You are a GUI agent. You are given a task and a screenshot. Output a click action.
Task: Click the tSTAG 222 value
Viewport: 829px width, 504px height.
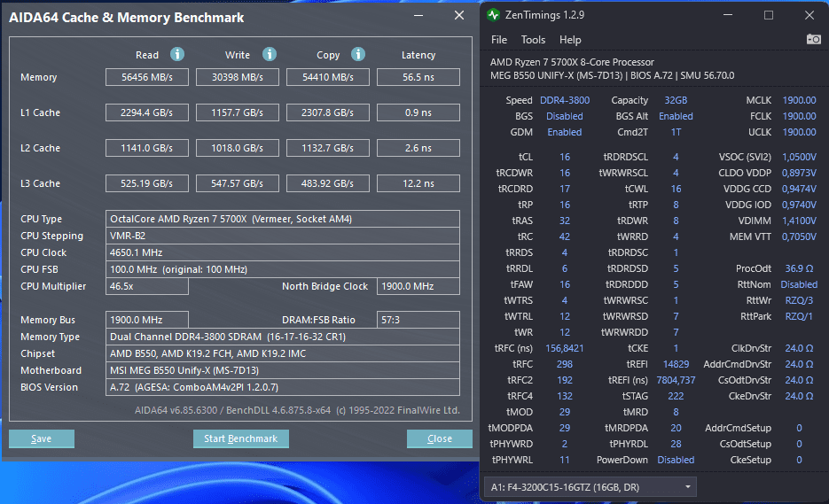tap(676, 396)
